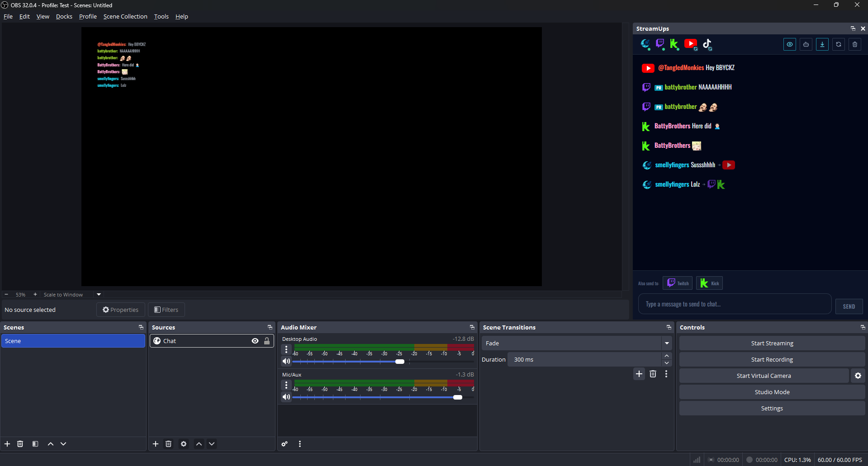Add a new scene

7,444
